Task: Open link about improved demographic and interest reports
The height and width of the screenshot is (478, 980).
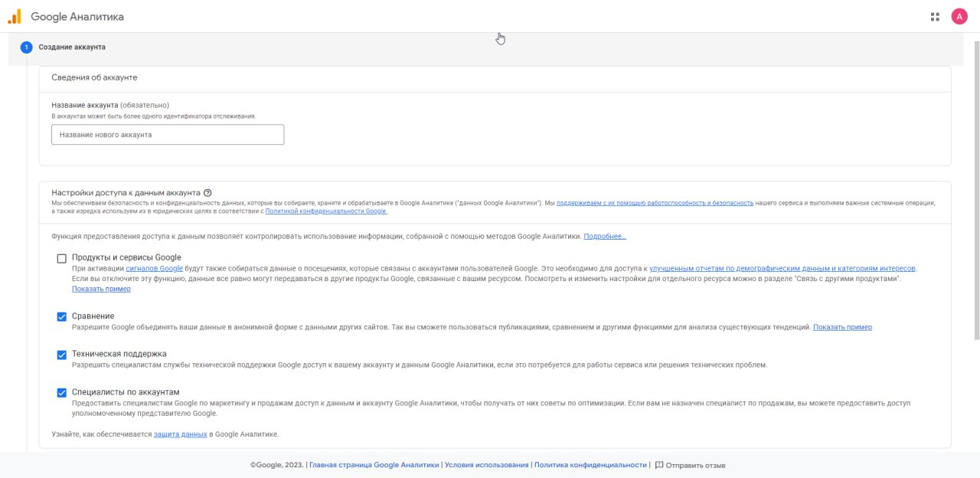Action: [782, 269]
